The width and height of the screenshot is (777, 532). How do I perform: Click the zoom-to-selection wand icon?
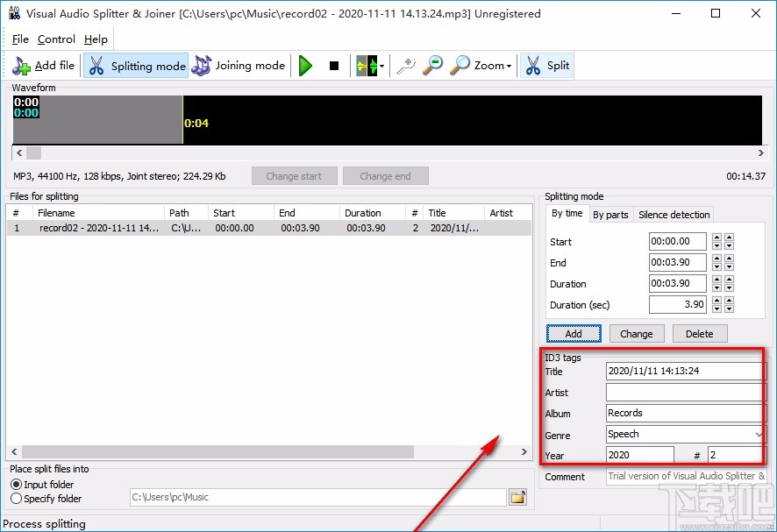point(406,66)
